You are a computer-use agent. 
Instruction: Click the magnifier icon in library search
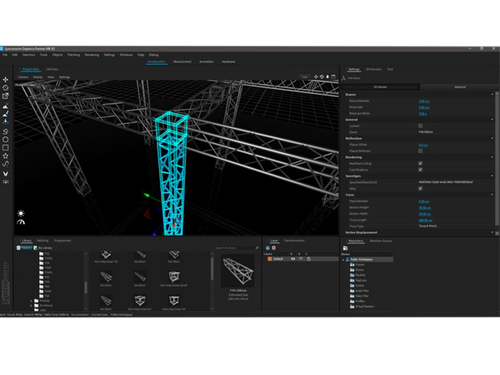[257, 248]
